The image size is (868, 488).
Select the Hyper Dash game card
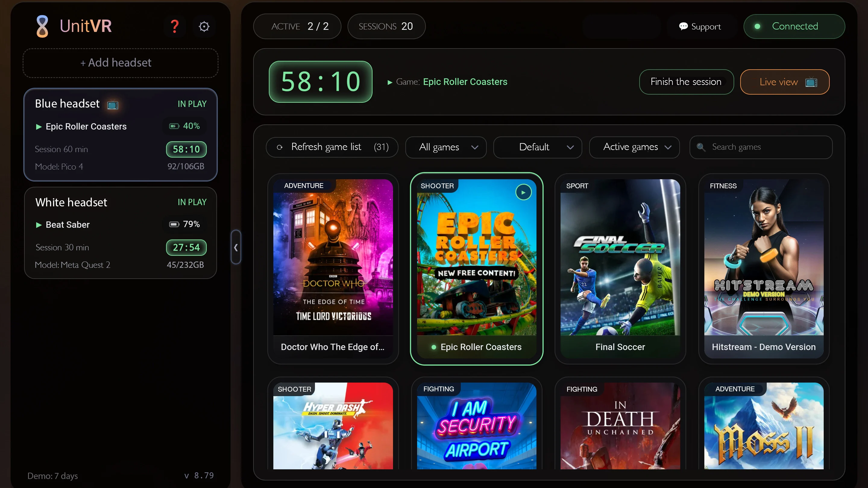[332, 423]
